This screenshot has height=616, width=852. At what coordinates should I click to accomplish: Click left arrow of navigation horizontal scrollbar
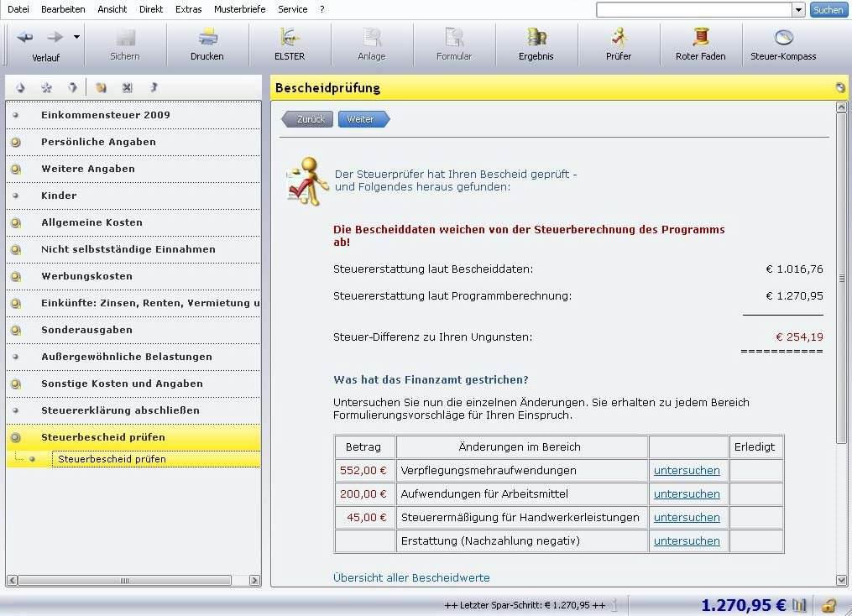pos(12,580)
